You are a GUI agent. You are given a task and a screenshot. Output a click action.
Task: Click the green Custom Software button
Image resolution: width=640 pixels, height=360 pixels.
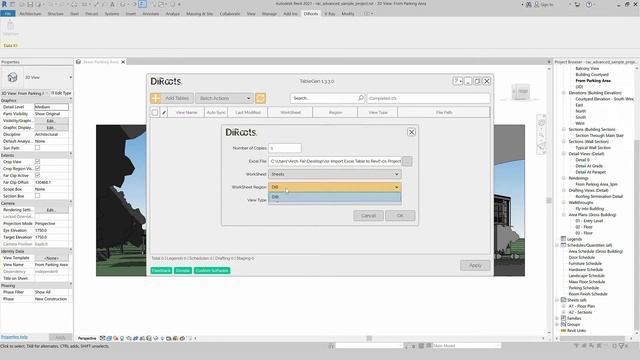point(212,271)
